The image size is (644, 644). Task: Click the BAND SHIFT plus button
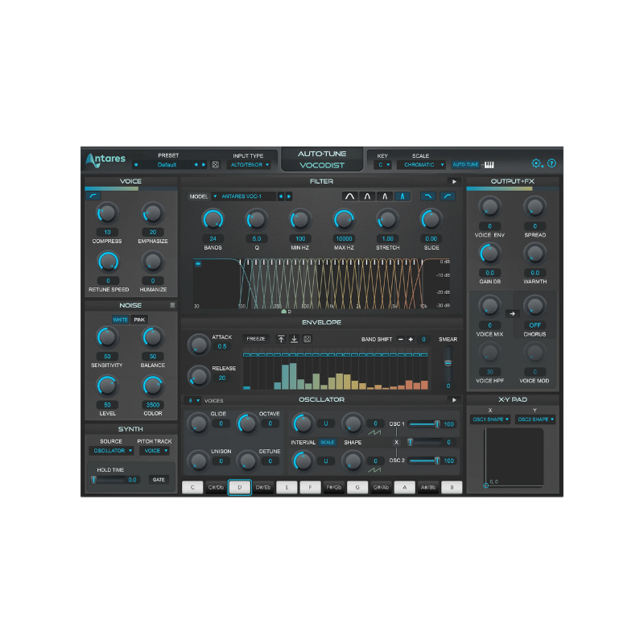411,339
